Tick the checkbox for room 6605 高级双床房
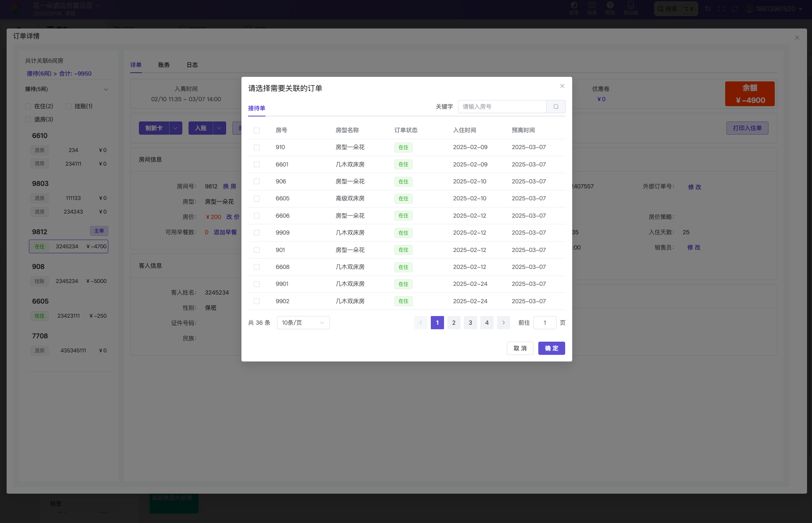This screenshot has height=523, width=812. click(x=257, y=199)
